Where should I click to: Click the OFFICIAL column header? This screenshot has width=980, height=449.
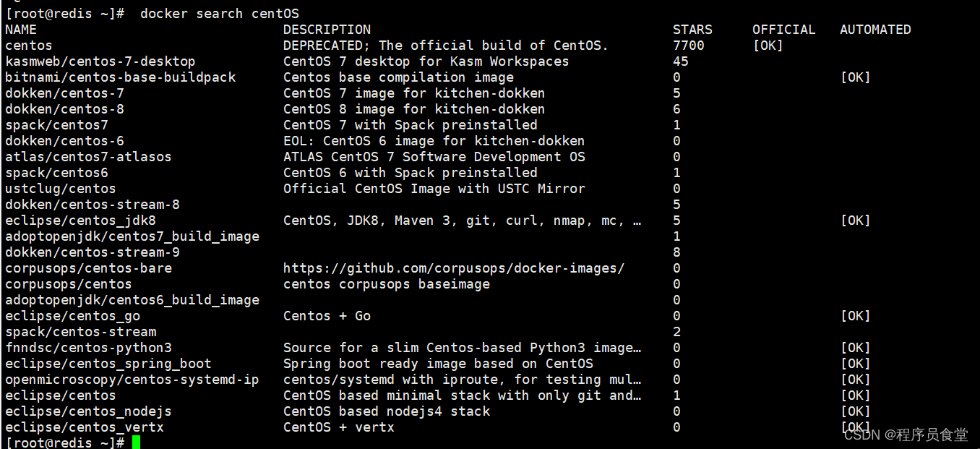click(784, 30)
